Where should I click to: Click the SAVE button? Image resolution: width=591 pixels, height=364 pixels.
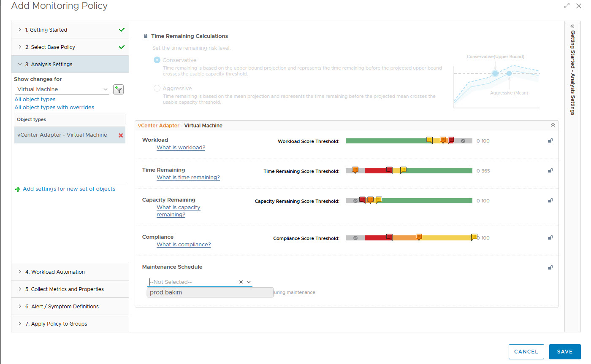pos(564,352)
